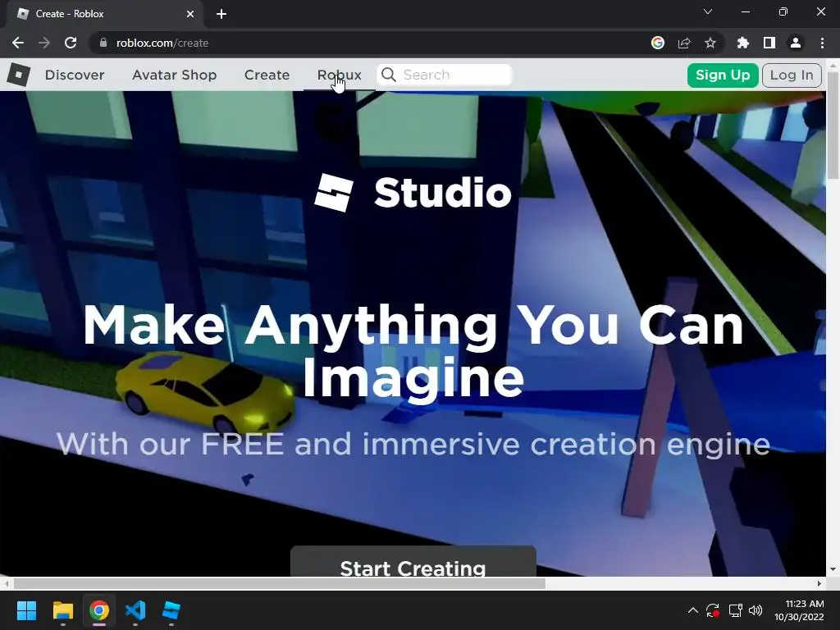The width and height of the screenshot is (840, 630).
Task: Select the Create nav item
Action: tap(267, 75)
